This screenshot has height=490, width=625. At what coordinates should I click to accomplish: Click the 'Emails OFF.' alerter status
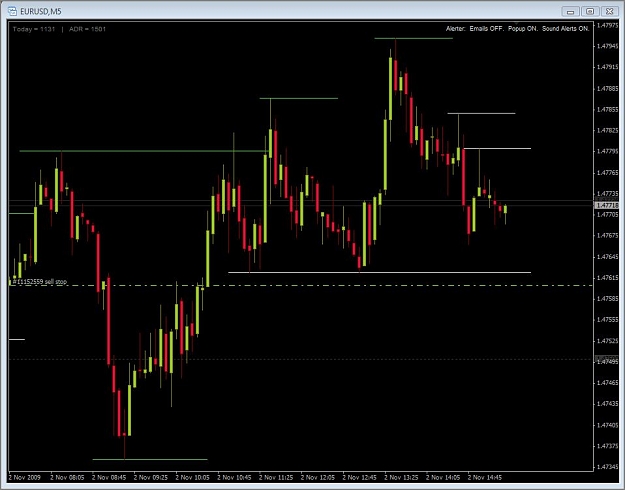pos(487,29)
